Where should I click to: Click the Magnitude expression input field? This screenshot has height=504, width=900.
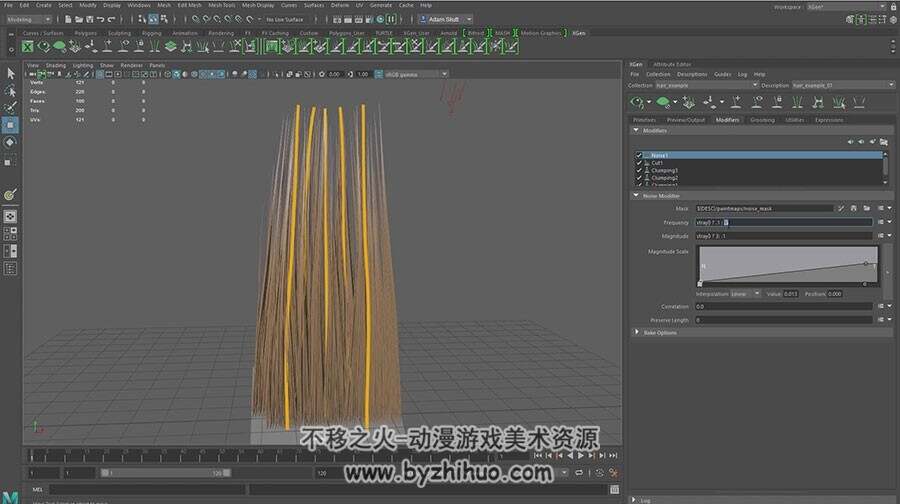pyautogui.click(x=783, y=236)
